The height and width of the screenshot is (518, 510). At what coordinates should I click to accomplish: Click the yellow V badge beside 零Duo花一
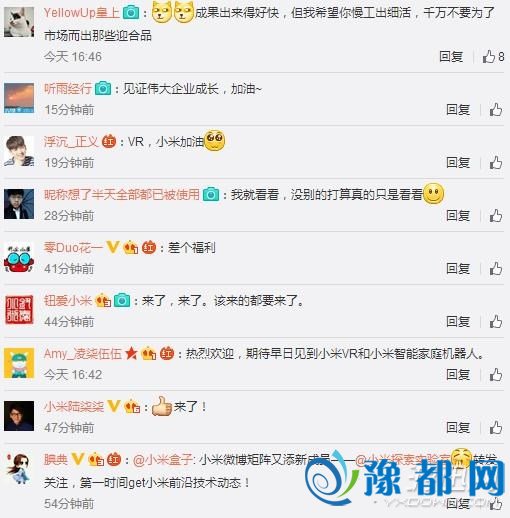point(113,247)
